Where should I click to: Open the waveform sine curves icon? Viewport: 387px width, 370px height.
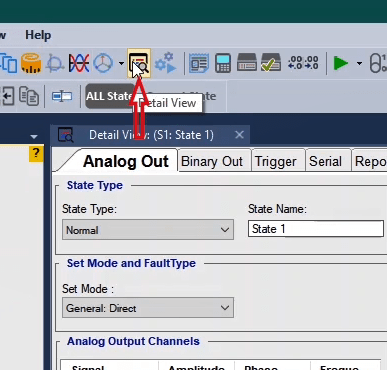79,63
